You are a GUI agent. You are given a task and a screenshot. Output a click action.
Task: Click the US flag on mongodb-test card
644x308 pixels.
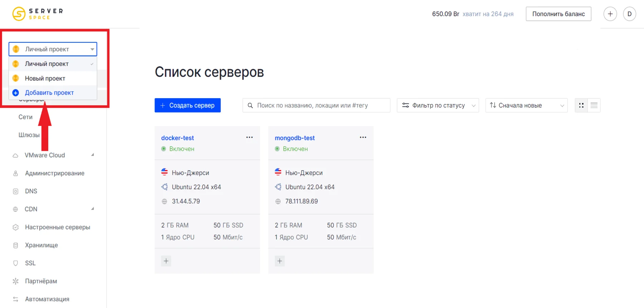pyautogui.click(x=278, y=172)
